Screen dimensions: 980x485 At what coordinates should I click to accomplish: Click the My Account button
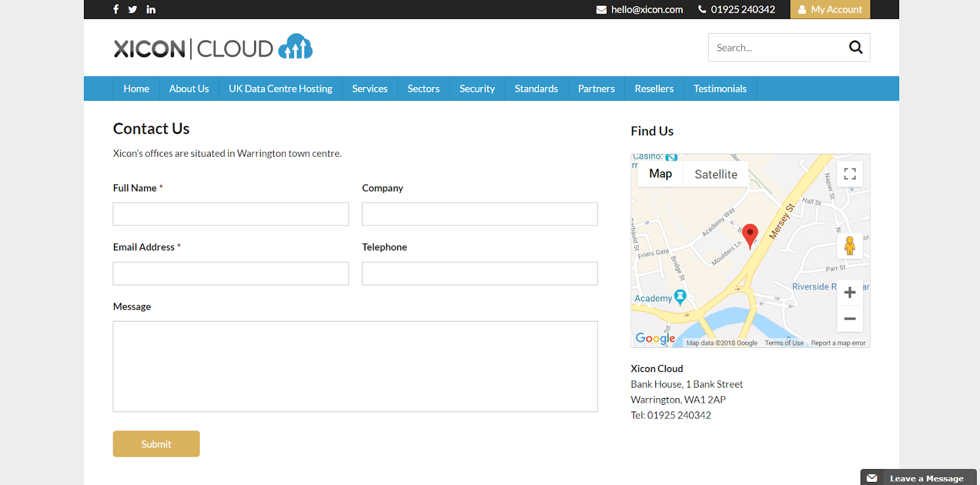click(830, 9)
